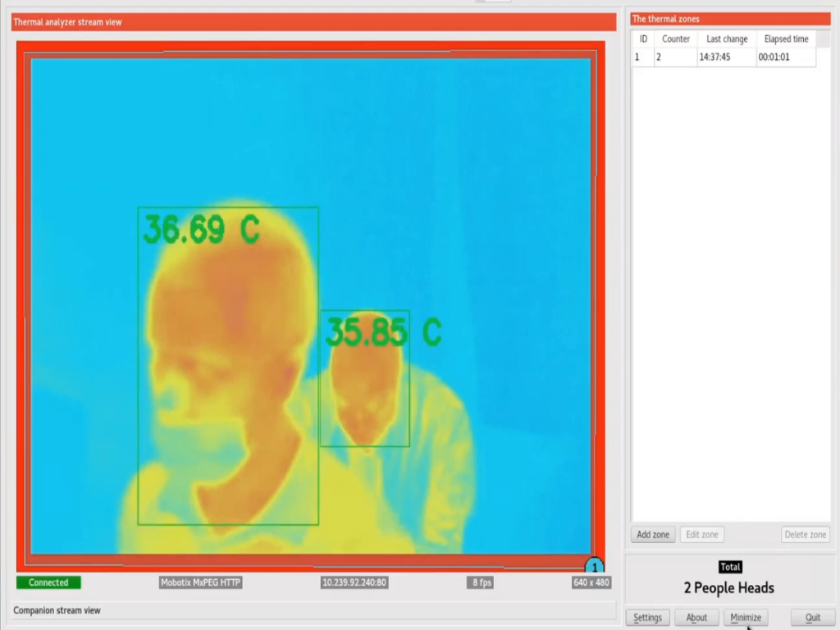This screenshot has width=840, height=630.
Task: Click the 35.85 C temperature reading
Action: tap(384, 331)
